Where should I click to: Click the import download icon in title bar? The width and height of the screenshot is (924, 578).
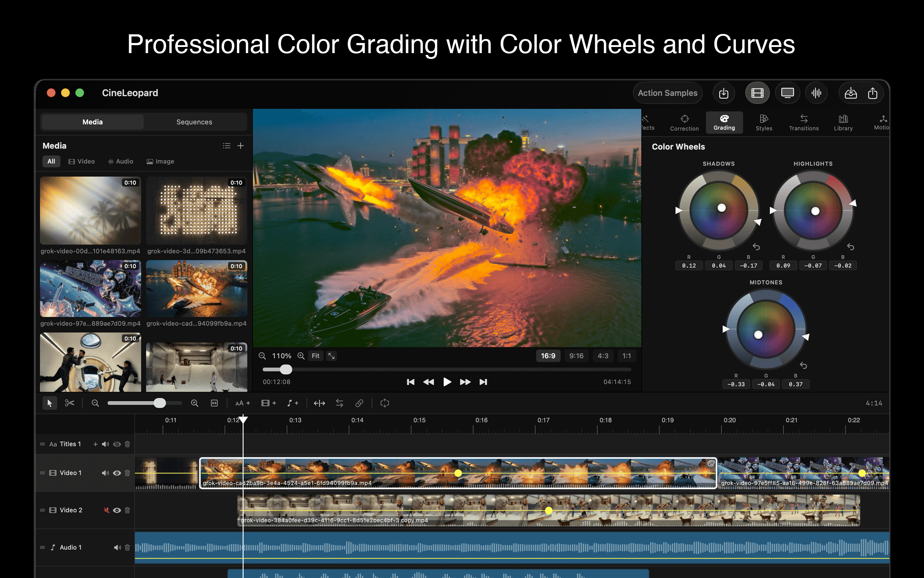point(724,93)
